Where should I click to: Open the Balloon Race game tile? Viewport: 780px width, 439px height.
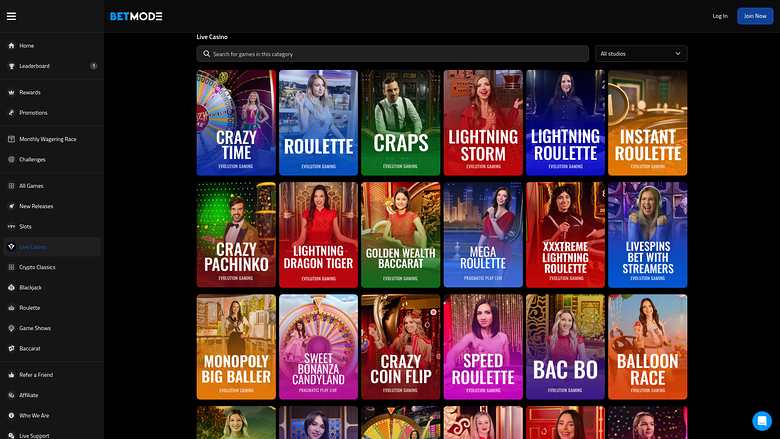pyautogui.click(x=647, y=346)
